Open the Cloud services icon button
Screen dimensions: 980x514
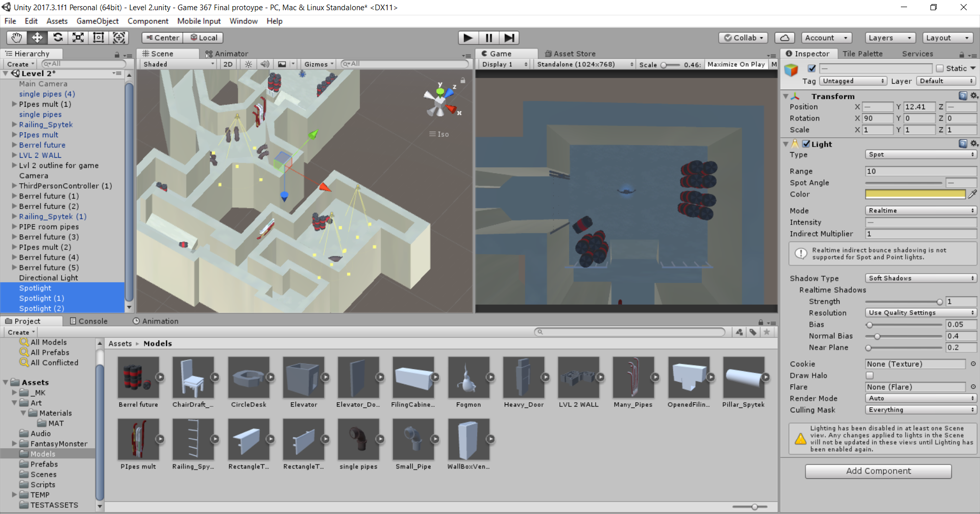785,38
